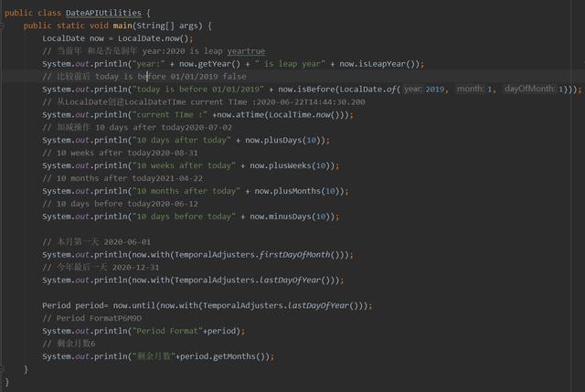Click the "Period Format" string literal
The height and width of the screenshot is (392, 585).
point(167,331)
